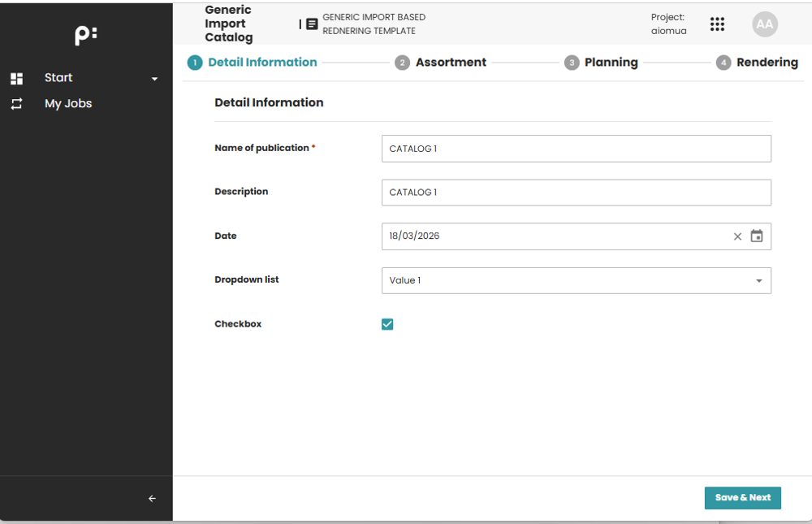Image resolution: width=812 pixels, height=524 pixels.
Task: Clear the Date field with the X icon
Action: [x=737, y=236]
